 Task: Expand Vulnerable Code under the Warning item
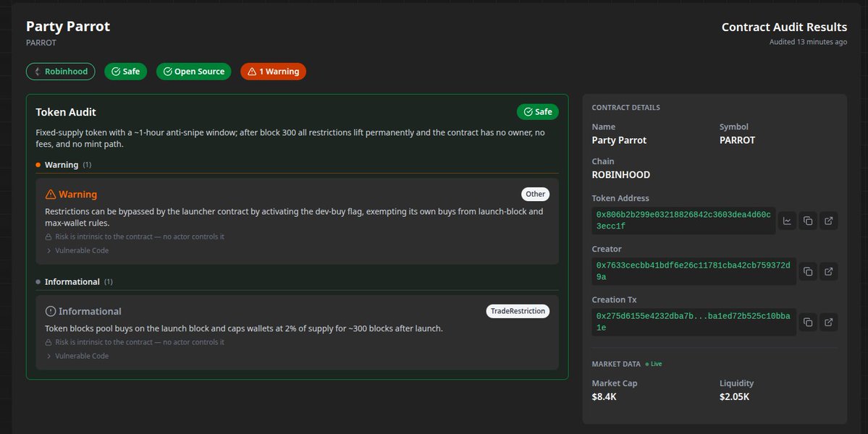77,250
